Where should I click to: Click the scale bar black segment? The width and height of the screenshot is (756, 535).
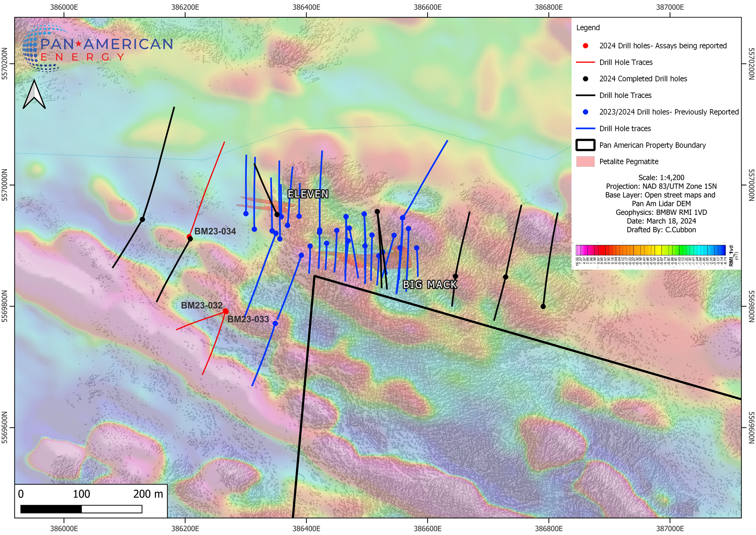[51, 509]
